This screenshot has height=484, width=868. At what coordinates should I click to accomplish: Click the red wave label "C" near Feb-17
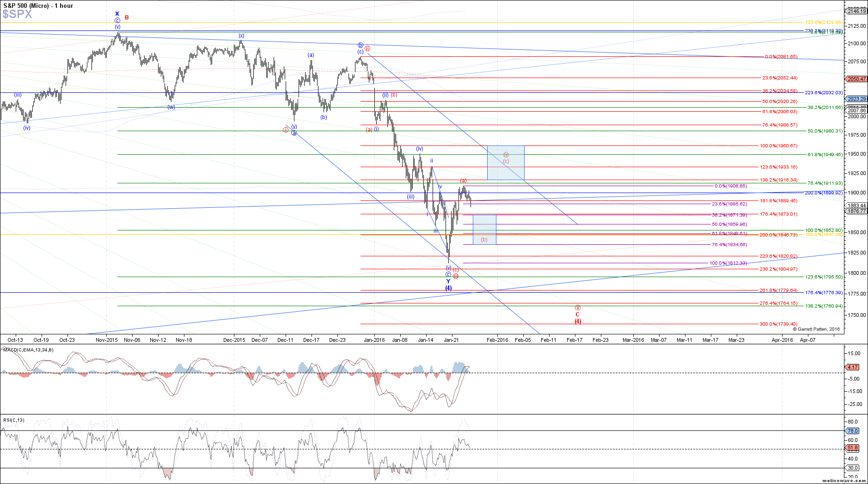[x=577, y=315]
